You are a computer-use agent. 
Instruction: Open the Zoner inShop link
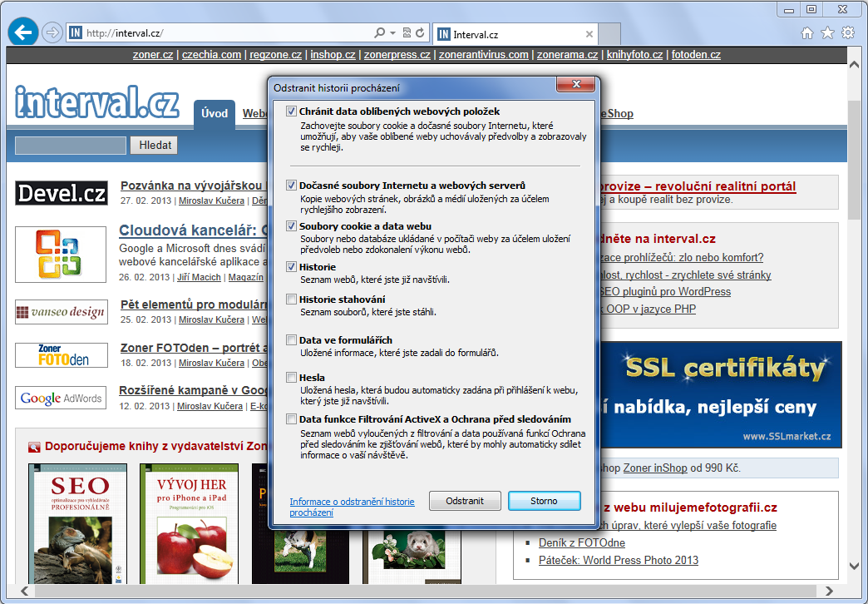coord(655,468)
